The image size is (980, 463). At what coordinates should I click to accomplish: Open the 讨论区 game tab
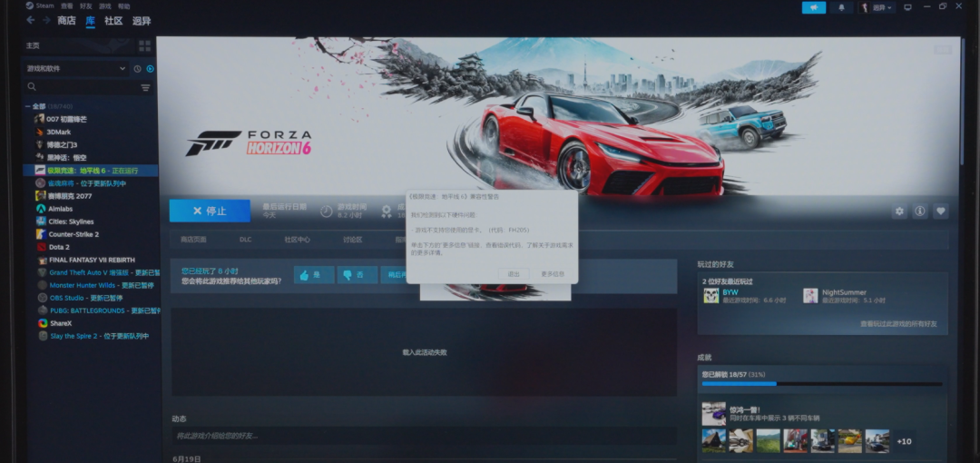click(352, 240)
